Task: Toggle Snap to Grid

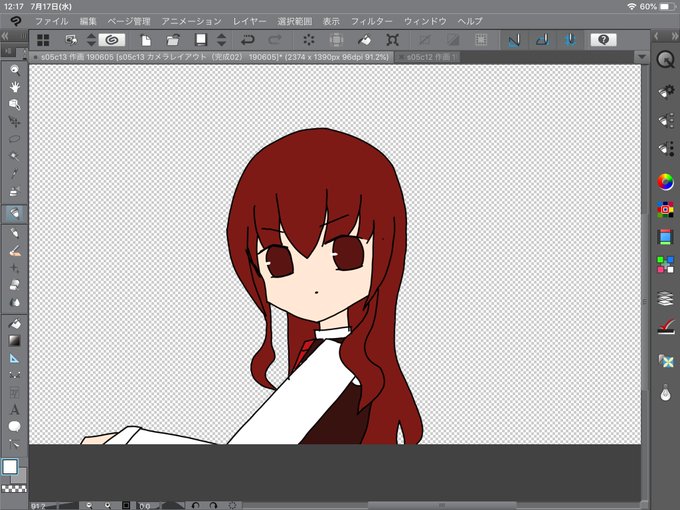Action: pyautogui.click(x=570, y=40)
